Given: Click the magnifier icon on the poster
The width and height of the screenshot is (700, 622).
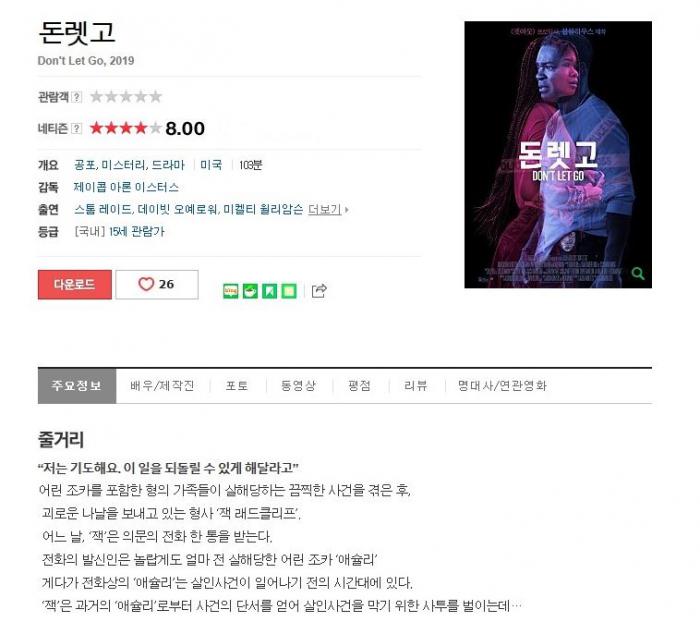Looking at the screenshot, I should coord(638,273).
